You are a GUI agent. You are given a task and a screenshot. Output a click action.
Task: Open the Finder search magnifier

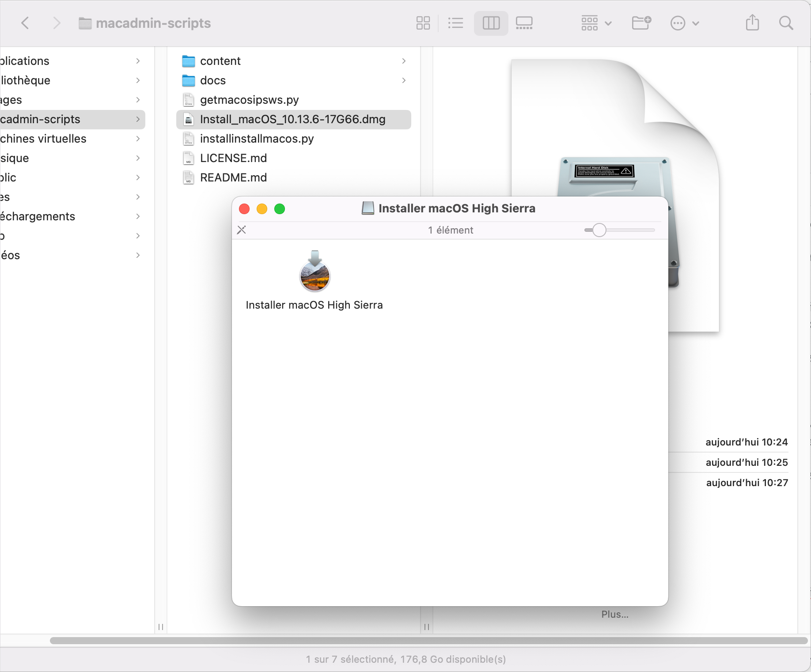tap(786, 23)
